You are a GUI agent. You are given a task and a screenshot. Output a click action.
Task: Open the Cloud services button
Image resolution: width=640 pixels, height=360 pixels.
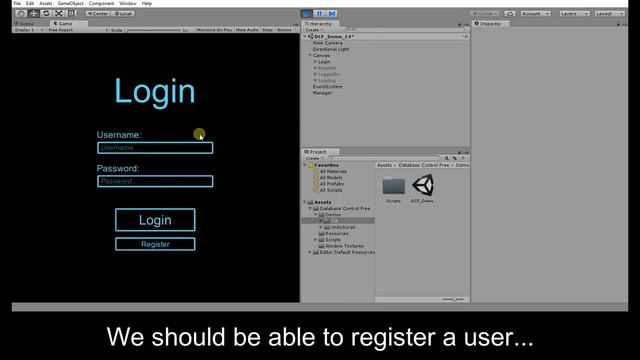point(510,13)
